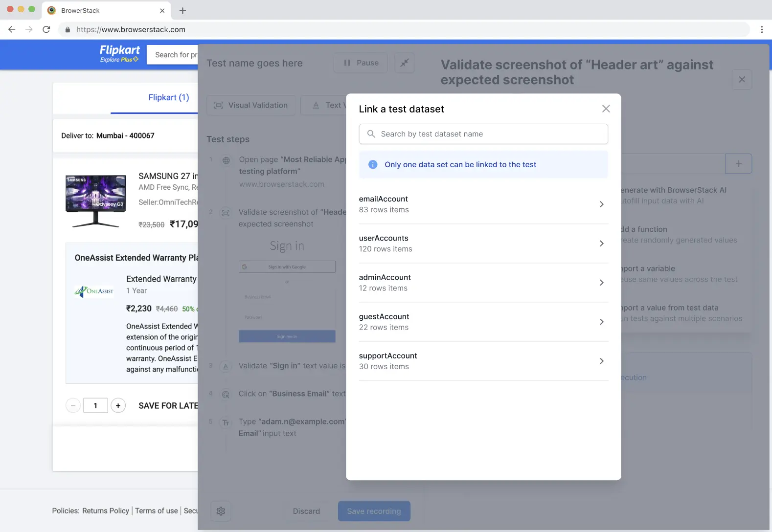
Task: Click the Search by test dataset name field
Action: tap(483, 134)
